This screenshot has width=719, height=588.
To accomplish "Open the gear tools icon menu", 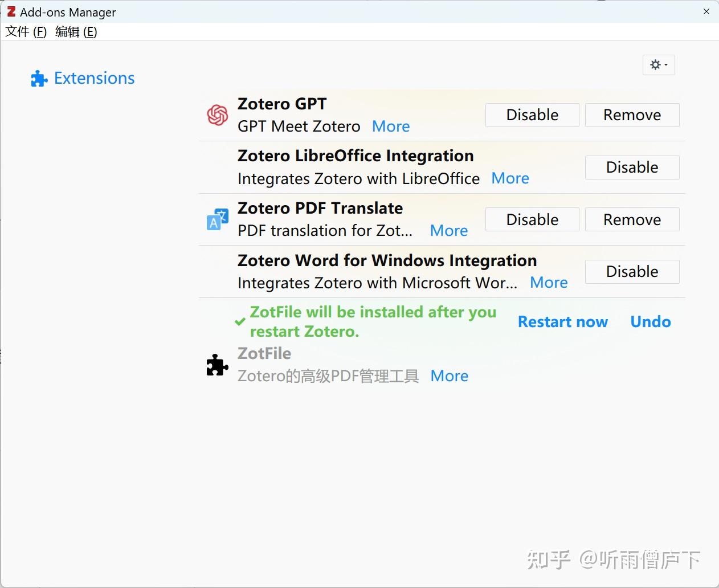I will (655, 65).
